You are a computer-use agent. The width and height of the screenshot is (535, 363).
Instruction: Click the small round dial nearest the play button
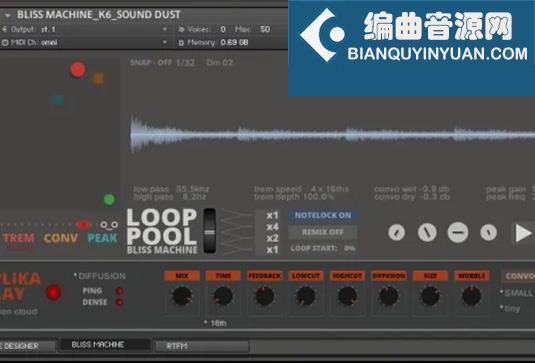488,233
